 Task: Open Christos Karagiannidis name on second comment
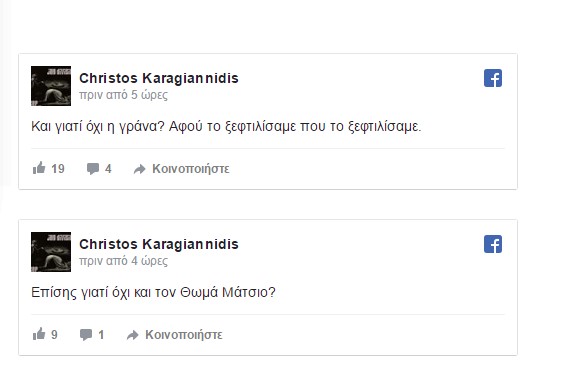pyautogui.click(x=159, y=244)
